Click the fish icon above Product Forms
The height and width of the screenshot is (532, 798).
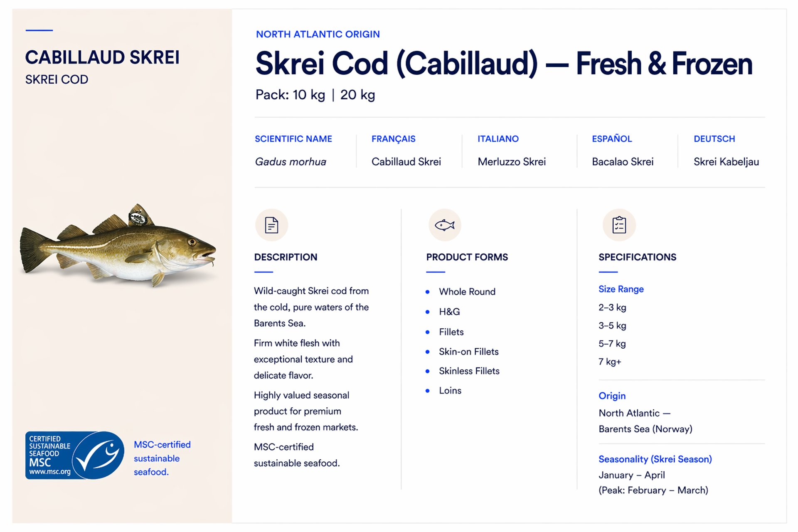click(x=444, y=225)
